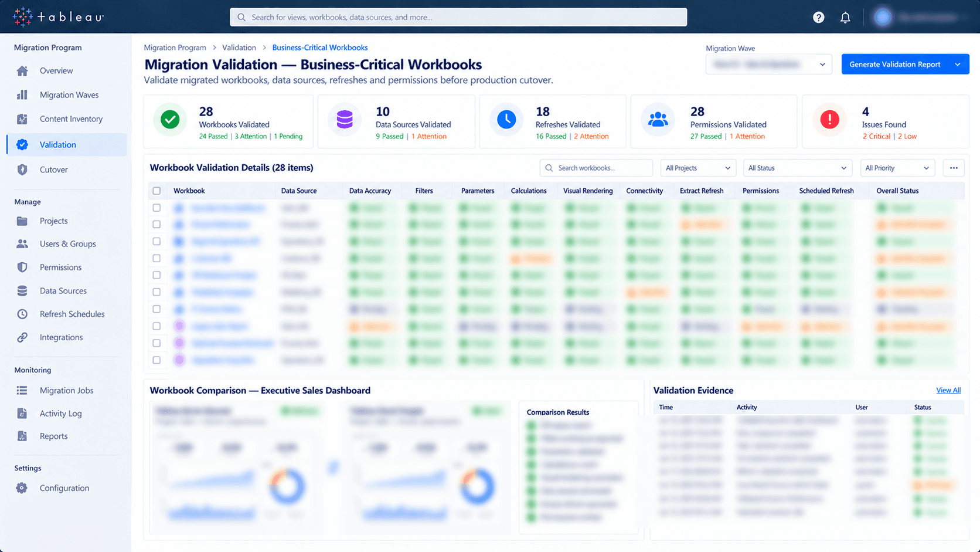The width and height of the screenshot is (980, 552).
Task: Click the Search workbooks input
Action: (596, 168)
